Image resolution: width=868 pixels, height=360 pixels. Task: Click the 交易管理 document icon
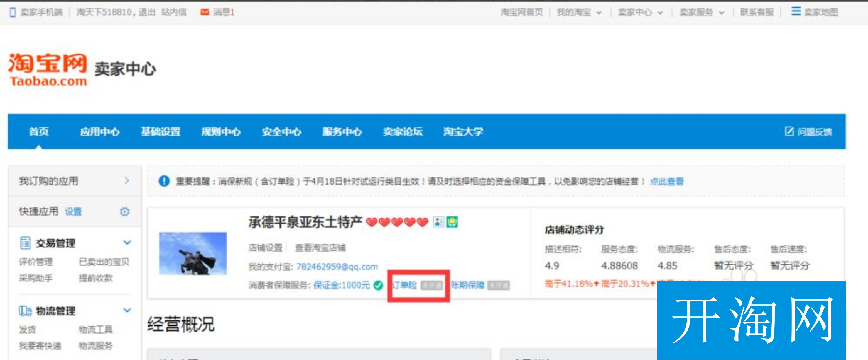coord(25,243)
